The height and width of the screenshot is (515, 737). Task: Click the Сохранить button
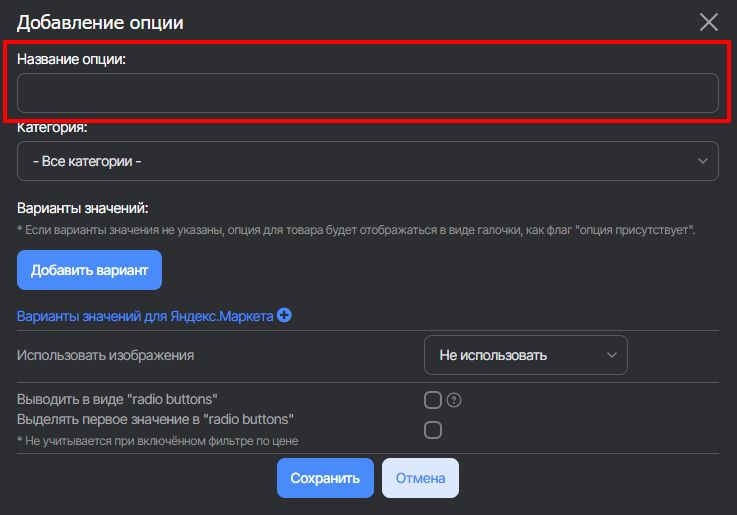coord(325,478)
